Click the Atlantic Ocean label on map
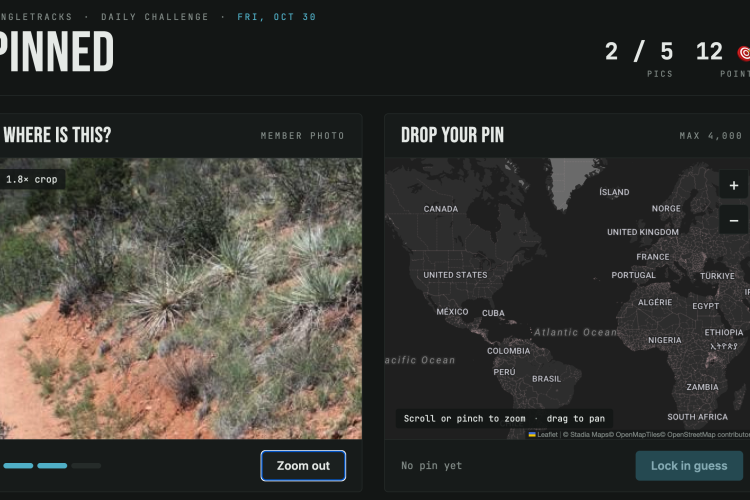 pyautogui.click(x=575, y=332)
